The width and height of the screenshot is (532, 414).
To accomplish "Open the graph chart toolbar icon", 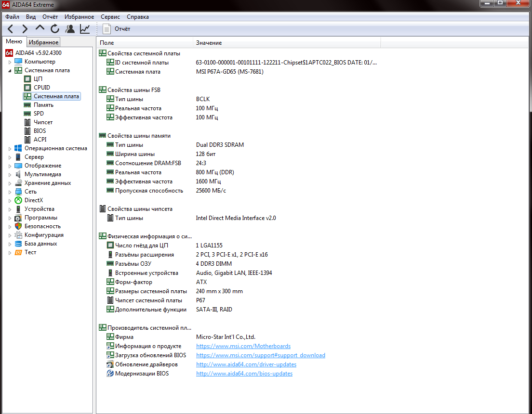I will click(85, 29).
